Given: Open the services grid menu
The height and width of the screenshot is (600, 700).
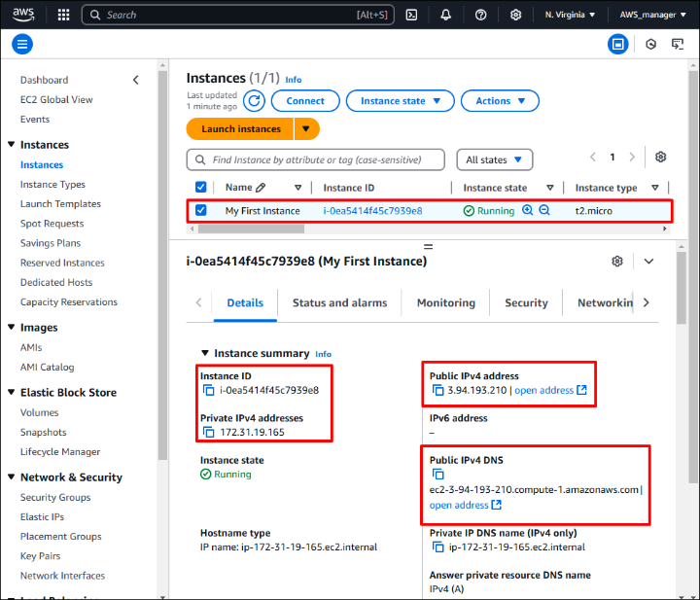Looking at the screenshot, I should point(64,15).
